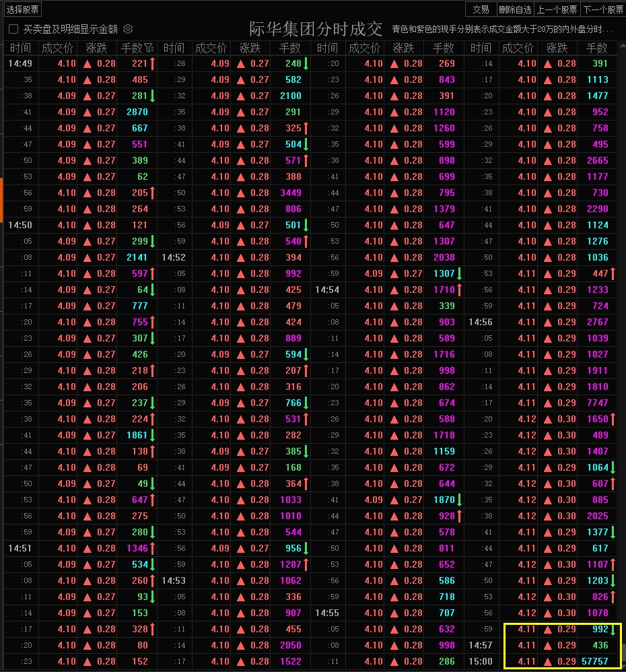Screen dimensions: 626x672
Task: Click the scrollbar up arrow beside 手数 header
Action: point(622,46)
